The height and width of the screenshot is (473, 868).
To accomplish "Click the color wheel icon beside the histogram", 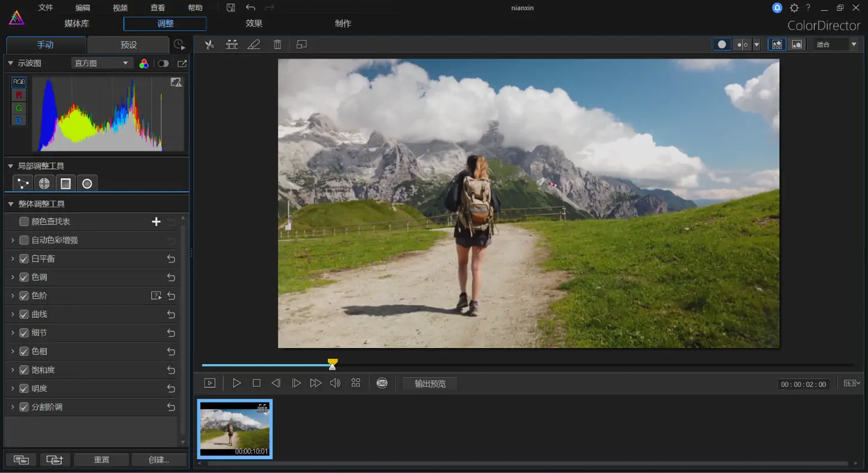I will click(144, 63).
